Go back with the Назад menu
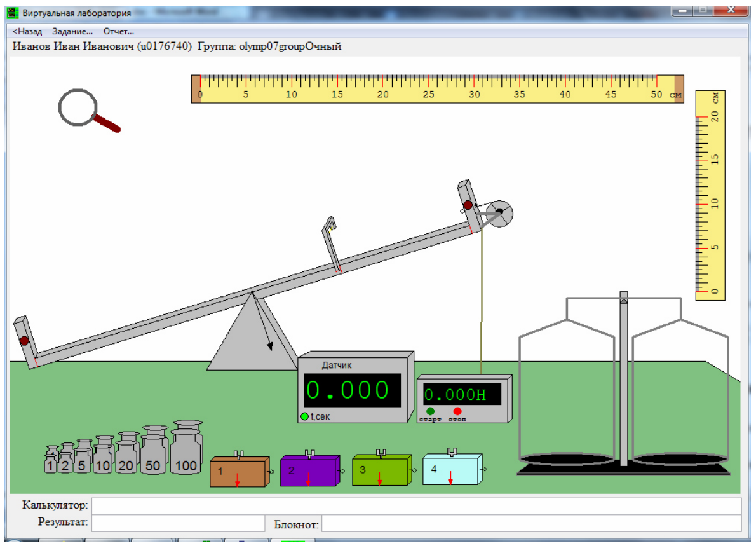 27,31
